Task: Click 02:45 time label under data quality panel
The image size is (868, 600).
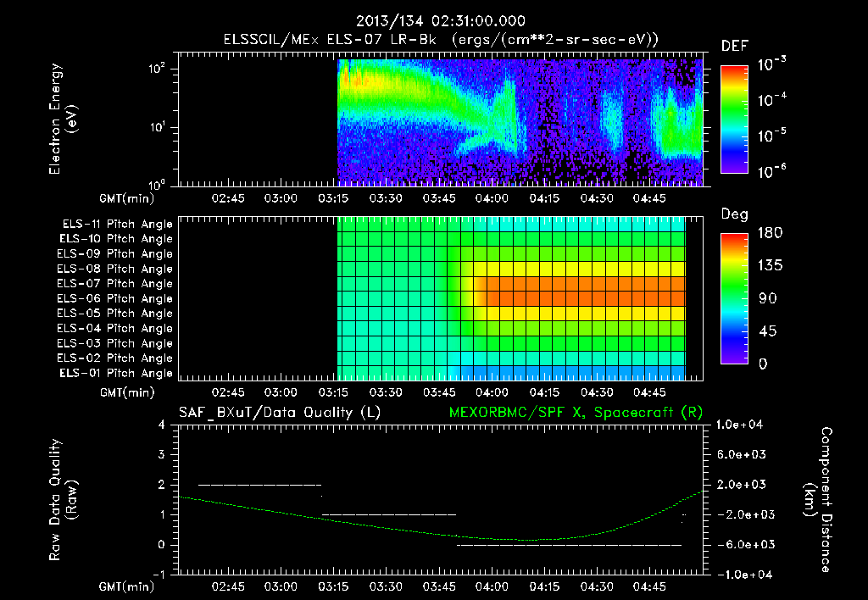Action: click(x=228, y=586)
